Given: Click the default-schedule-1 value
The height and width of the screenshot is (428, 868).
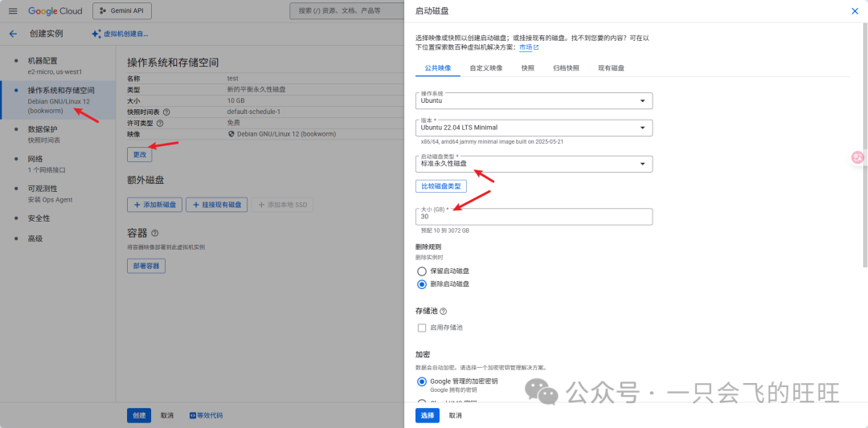Looking at the screenshot, I should (253, 112).
